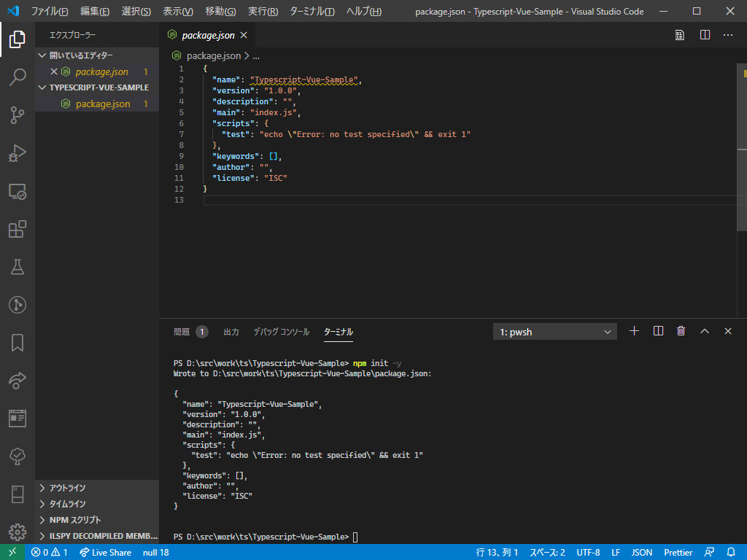Click Prettier in the status bar
The image size is (747, 560).
click(x=678, y=553)
